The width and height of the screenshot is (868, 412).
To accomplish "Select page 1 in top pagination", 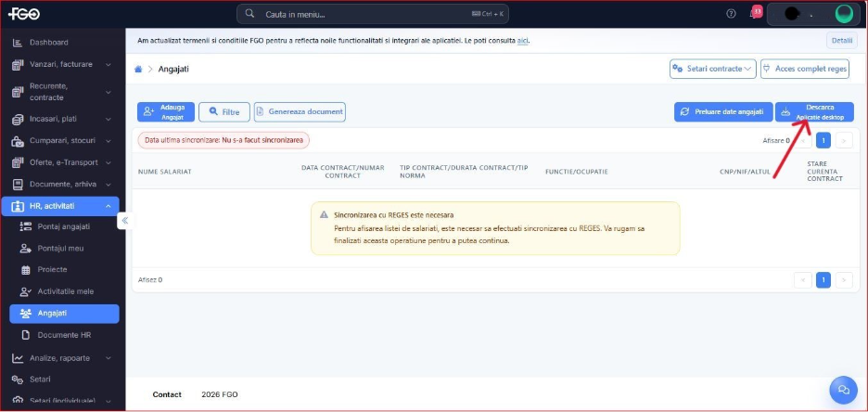I will (823, 141).
